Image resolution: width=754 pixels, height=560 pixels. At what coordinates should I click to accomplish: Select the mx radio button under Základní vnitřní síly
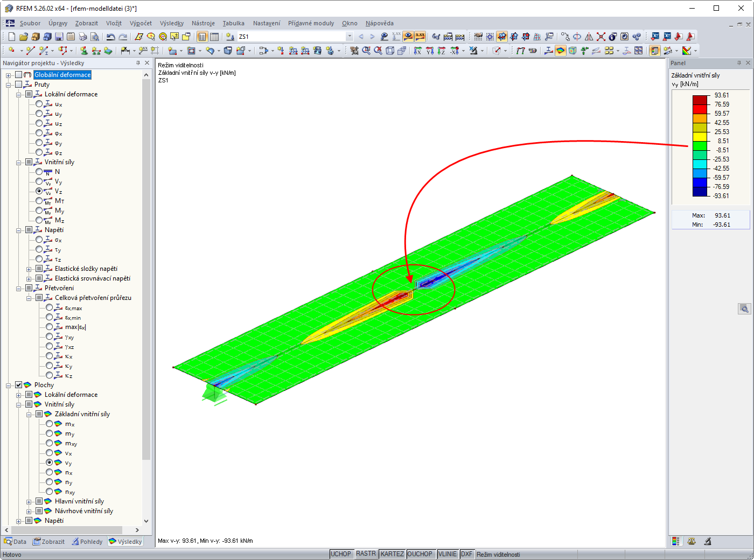[x=50, y=424]
